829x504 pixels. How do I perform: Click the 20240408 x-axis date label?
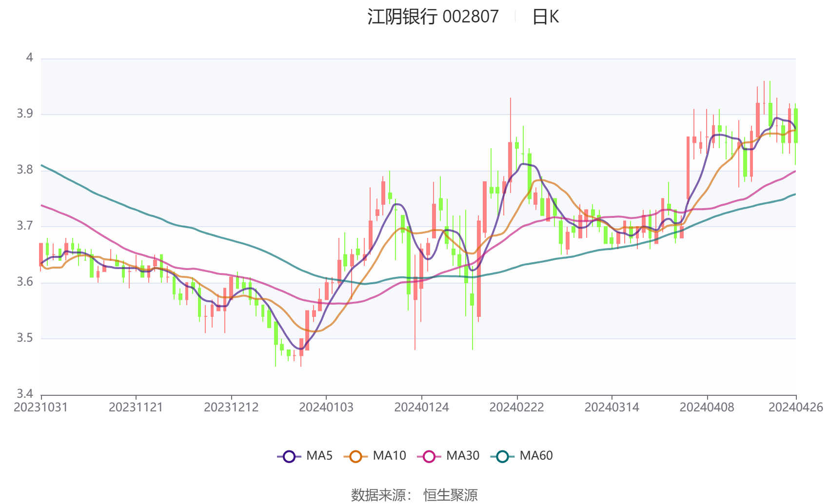707,407
